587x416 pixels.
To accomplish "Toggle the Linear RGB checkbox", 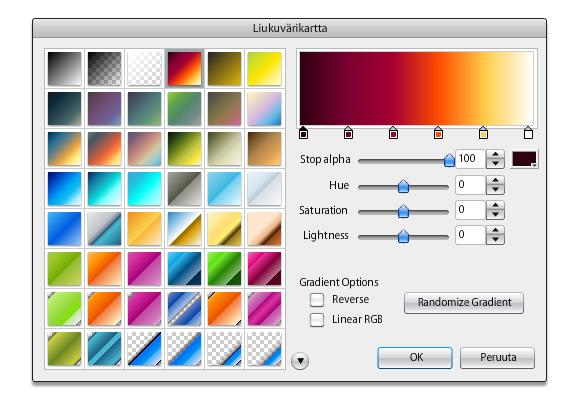I will (317, 319).
